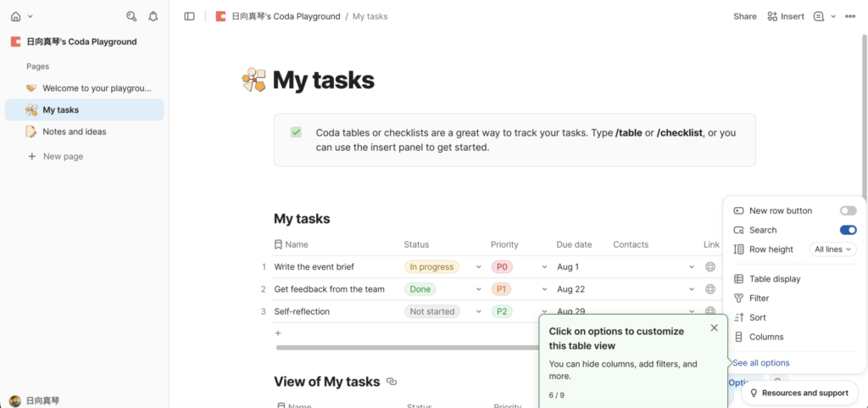Viewport: 868px width, 408px height.
Task: Enable the New row button toggle
Action: tap(848, 210)
